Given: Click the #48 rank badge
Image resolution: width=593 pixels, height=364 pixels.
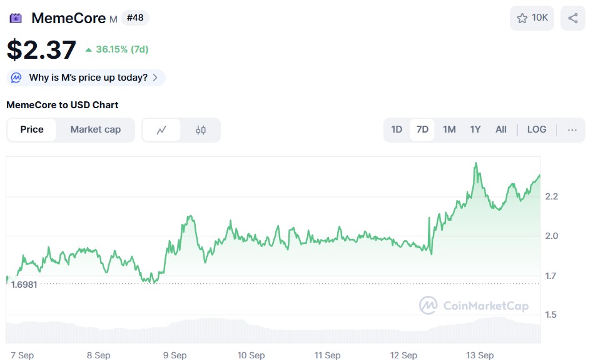Looking at the screenshot, I should coord(135,18).
